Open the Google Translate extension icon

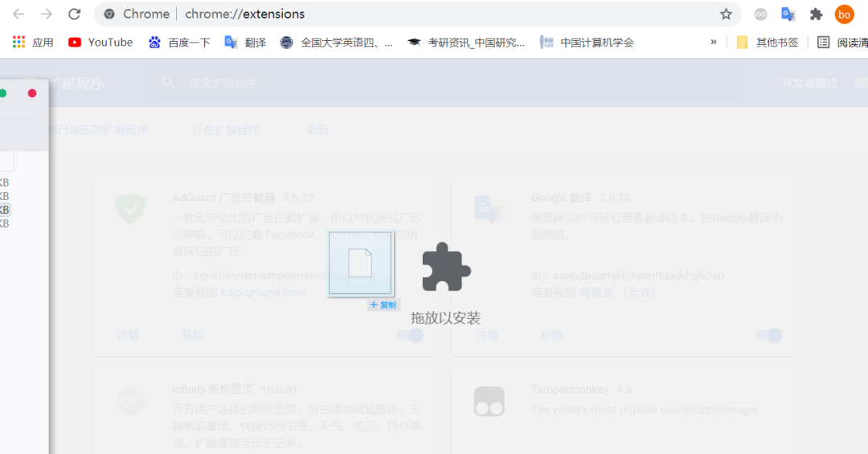pos(788,14)
